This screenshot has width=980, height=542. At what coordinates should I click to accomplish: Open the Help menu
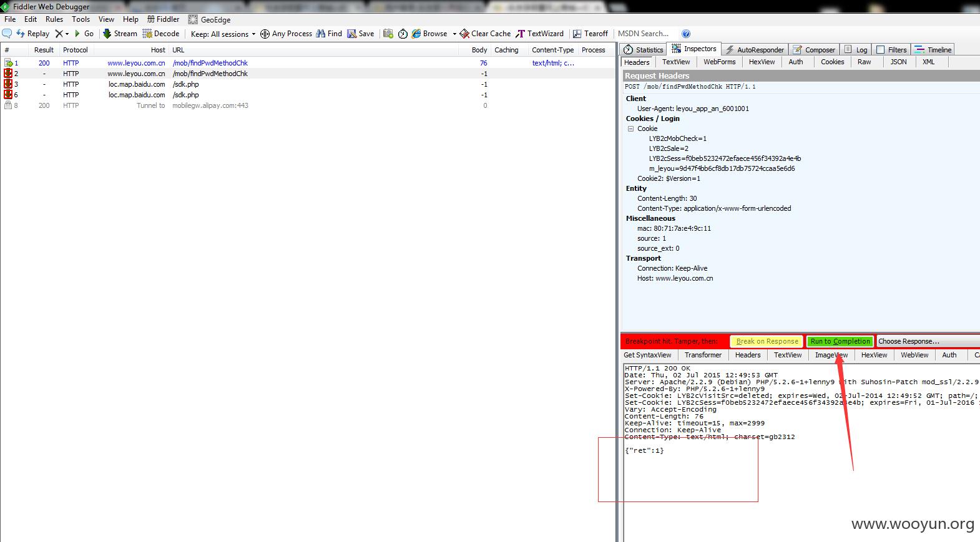click(x=130, y=19)
